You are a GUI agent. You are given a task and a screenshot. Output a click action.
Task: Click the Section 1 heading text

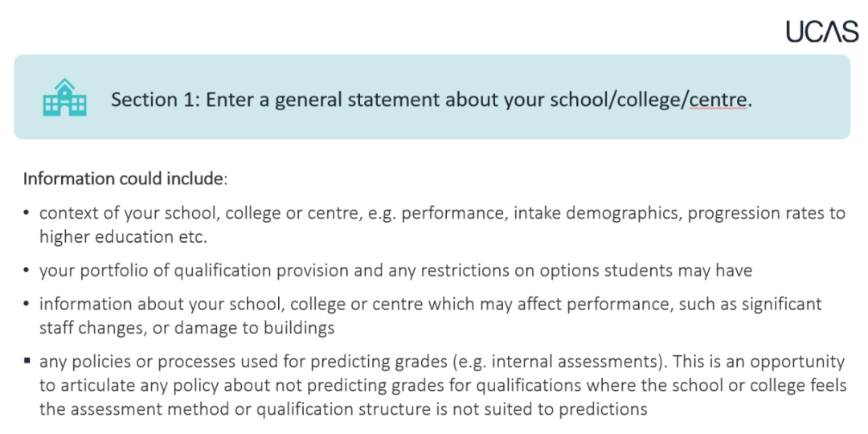[431, 100]
